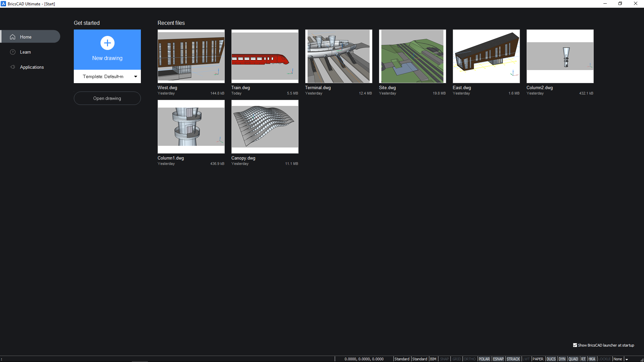Click the Column1.dwg file name

pyautogui.click(x=171, y=158)
